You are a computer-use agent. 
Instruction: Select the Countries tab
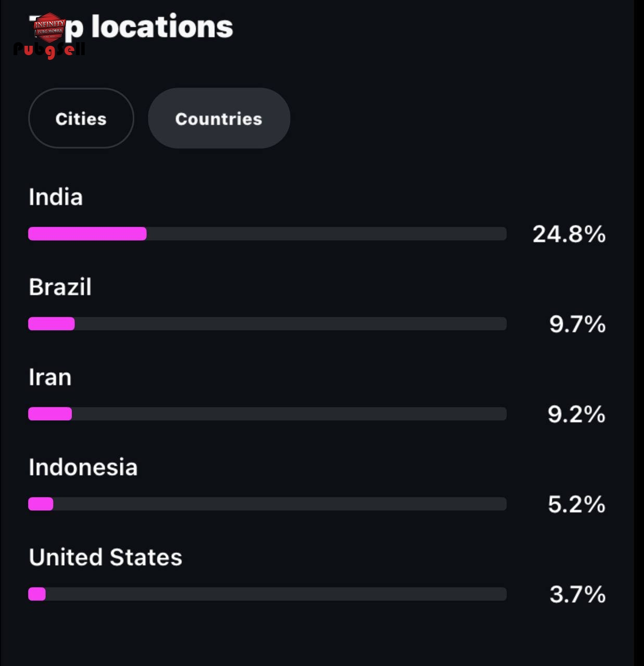[x=219, y=118]
